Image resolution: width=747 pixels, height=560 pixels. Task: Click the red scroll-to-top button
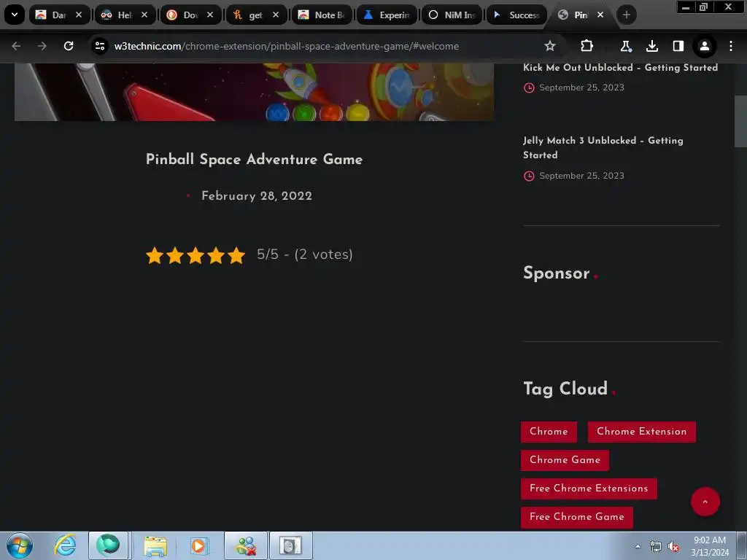coord(705,502)
